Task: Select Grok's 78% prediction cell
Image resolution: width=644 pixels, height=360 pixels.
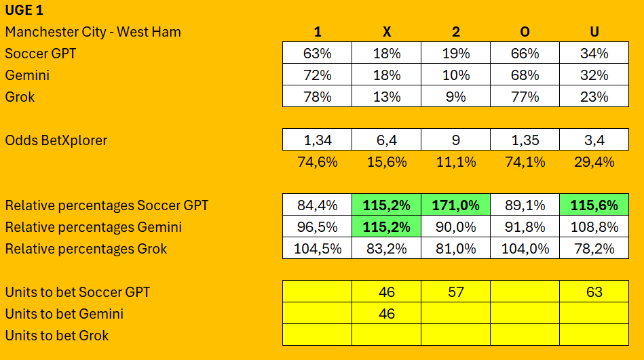Action: point(317,97)
